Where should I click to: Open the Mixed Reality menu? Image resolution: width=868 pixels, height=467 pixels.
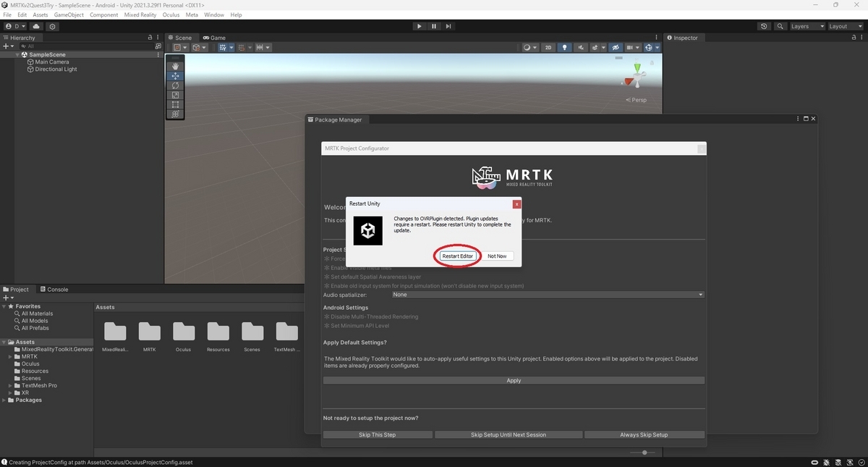coord(140,14)
